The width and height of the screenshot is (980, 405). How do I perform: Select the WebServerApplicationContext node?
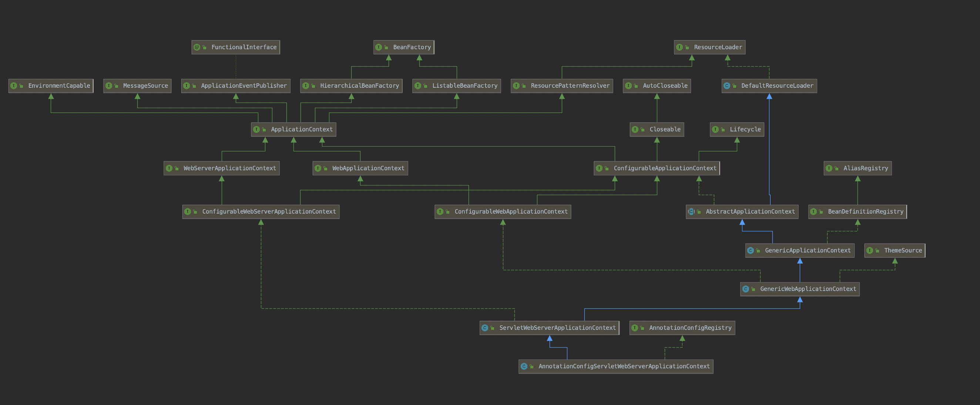click(x=229, y=168)
